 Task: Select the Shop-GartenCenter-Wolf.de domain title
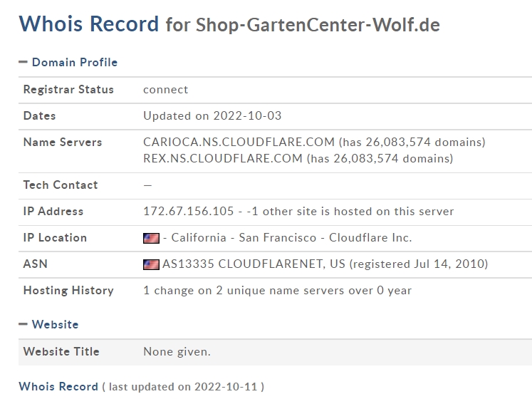pyautogui.click(x=318, y=25)
